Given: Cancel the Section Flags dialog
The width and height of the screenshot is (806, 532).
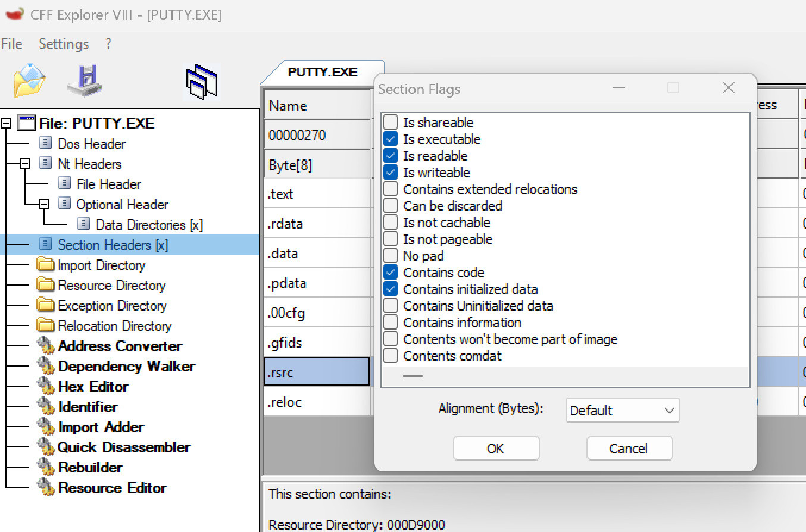Looking at the screenshot, I should (629, 449).
